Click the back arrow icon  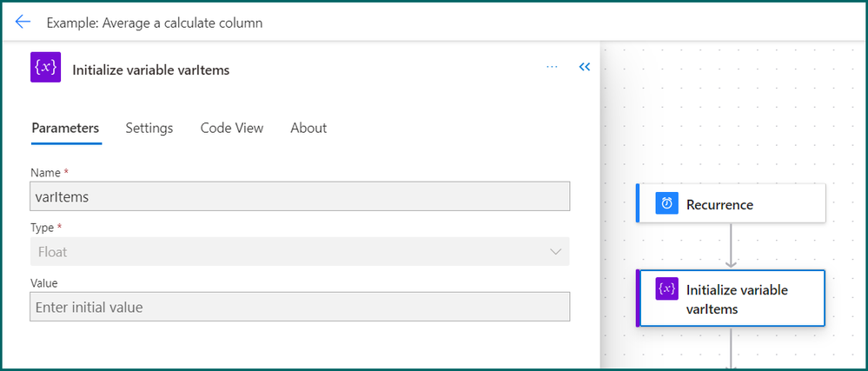coord(23,23)
